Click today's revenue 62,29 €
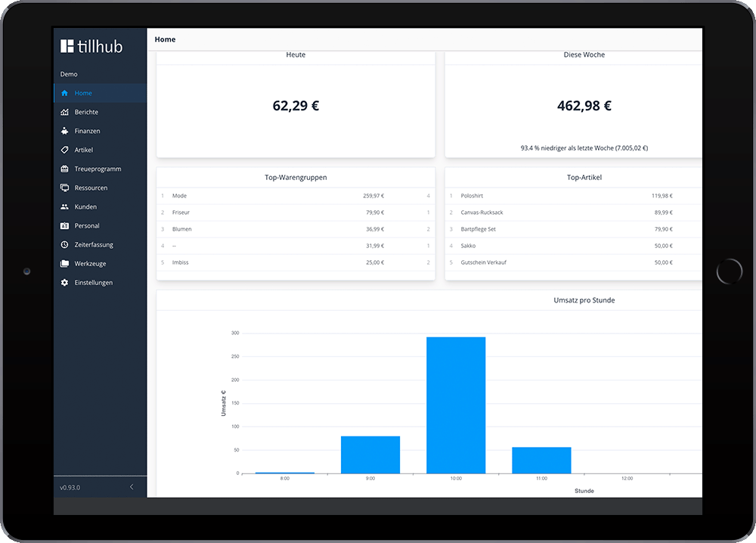Image resolution: width=756 pixels, height=543 pixels. tap(296, 106)
